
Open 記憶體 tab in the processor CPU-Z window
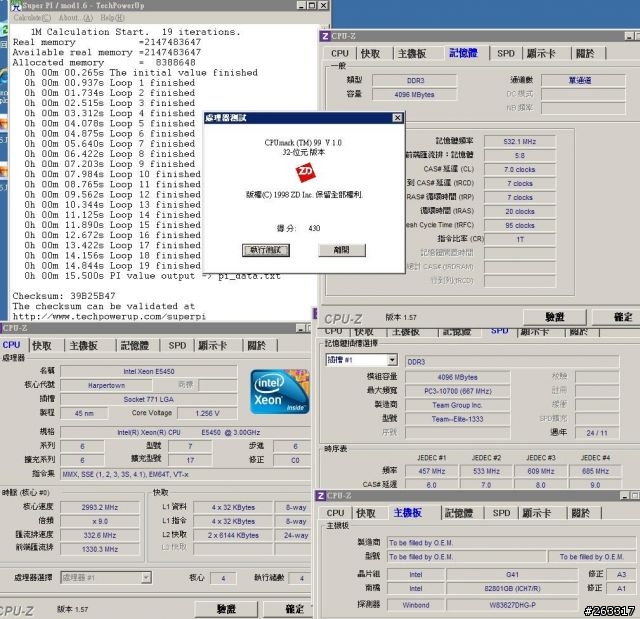point(135,346)
